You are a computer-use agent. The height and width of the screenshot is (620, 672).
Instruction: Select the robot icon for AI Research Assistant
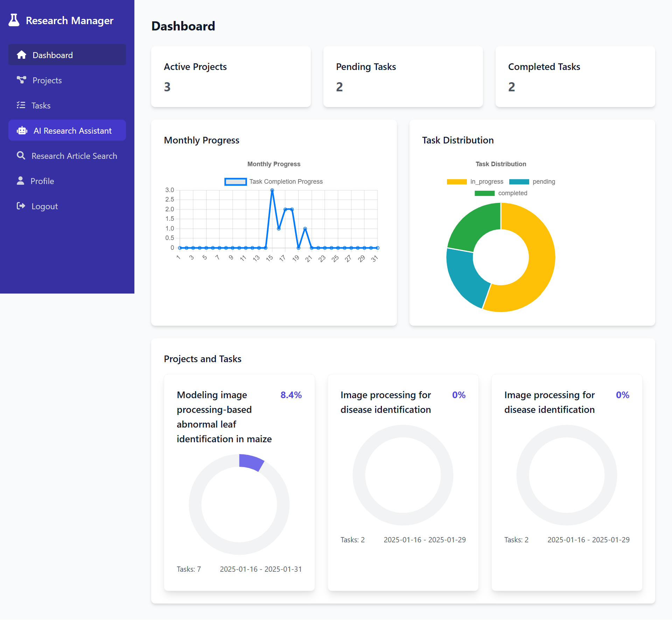pyautogui.click(x=22, y=130)
